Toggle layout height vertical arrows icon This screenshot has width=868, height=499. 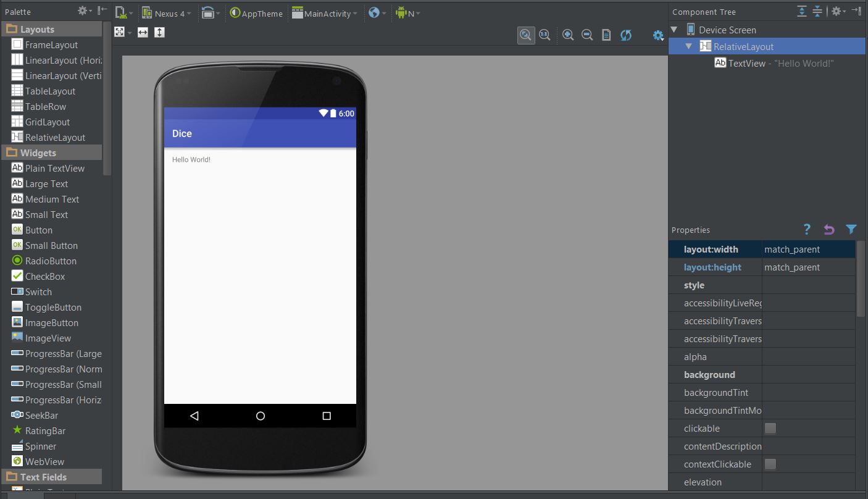click(159, 32)
